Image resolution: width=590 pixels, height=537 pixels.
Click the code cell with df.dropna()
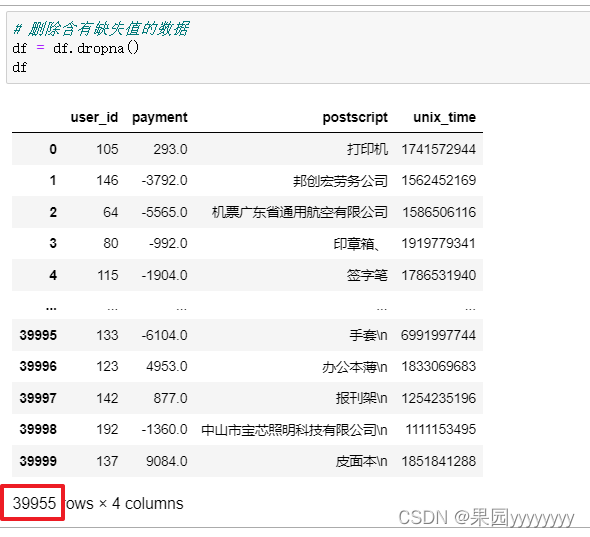[298, 48]
